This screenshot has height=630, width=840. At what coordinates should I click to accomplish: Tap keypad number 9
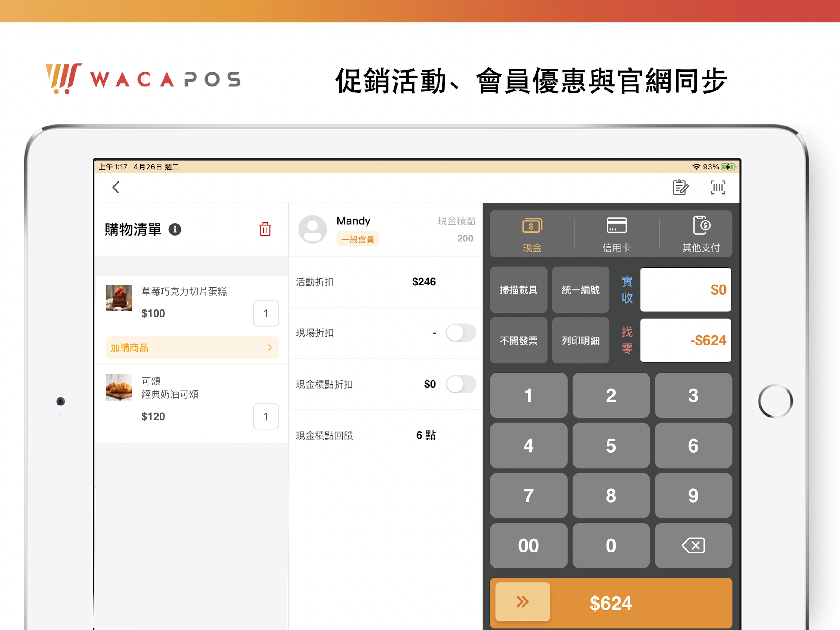tap(693, 496)
